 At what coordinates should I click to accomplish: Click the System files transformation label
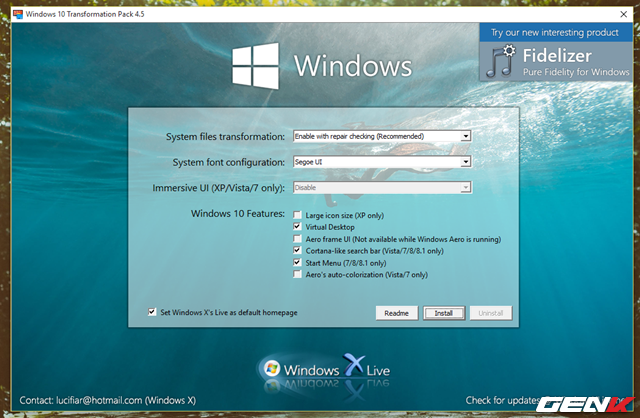click(225, 137)
